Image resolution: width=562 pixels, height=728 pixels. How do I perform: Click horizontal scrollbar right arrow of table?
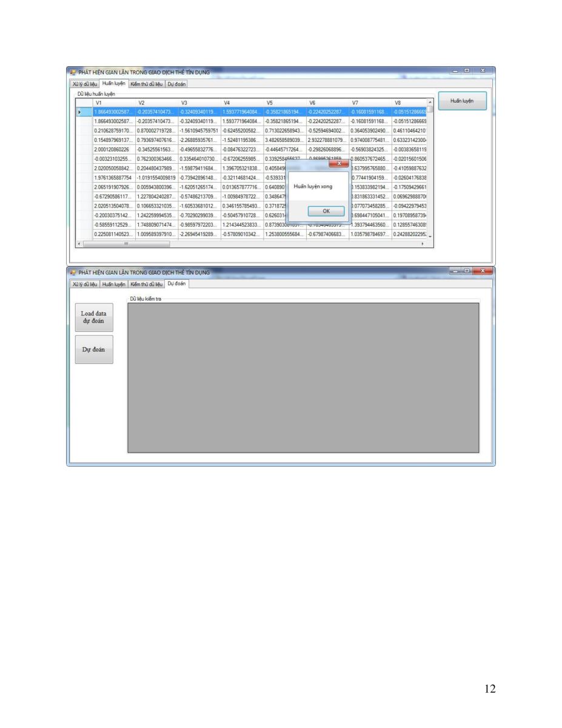(423, 244)
